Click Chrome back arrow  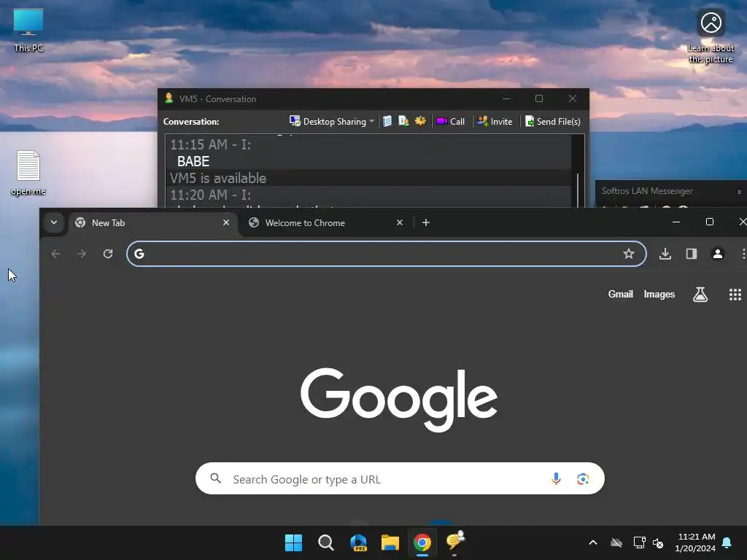click(x=55, y=254)
